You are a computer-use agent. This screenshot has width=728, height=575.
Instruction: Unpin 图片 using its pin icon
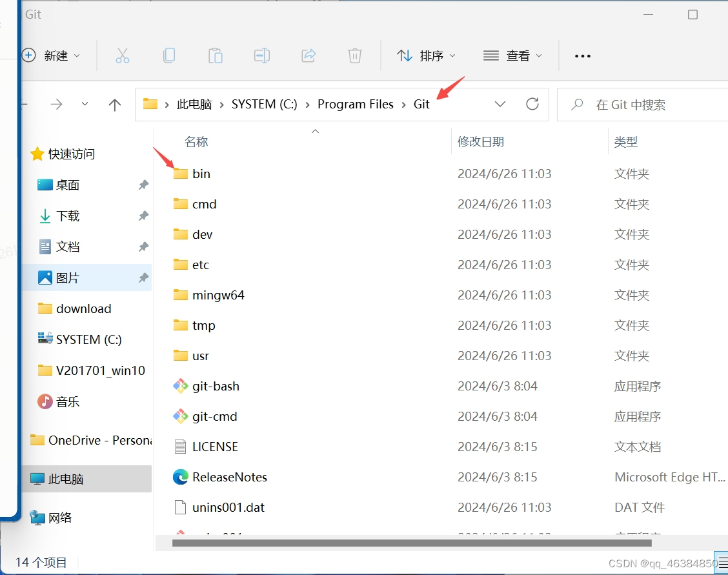143,278
